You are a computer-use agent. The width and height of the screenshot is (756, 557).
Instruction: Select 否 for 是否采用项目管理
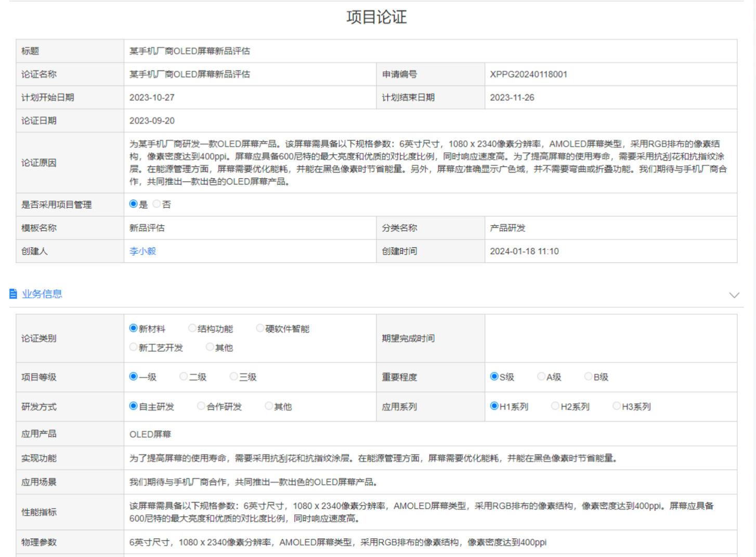[157, 204]
